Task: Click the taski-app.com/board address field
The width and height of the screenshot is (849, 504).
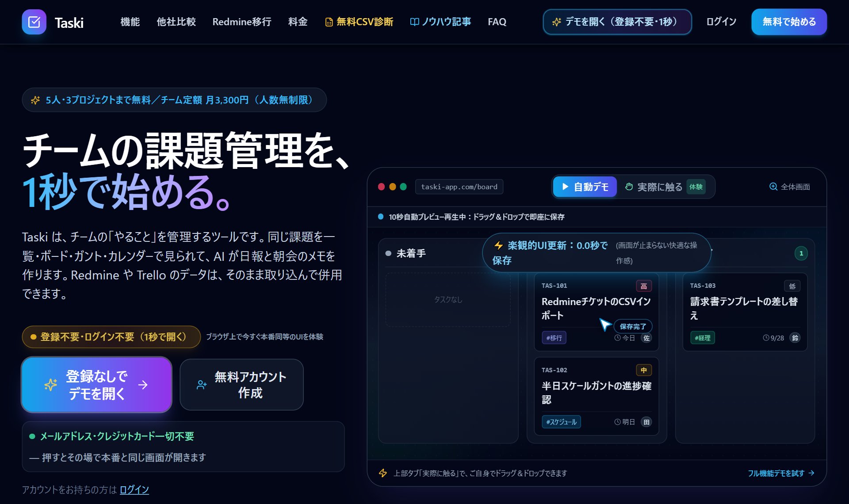Action: 459,187
